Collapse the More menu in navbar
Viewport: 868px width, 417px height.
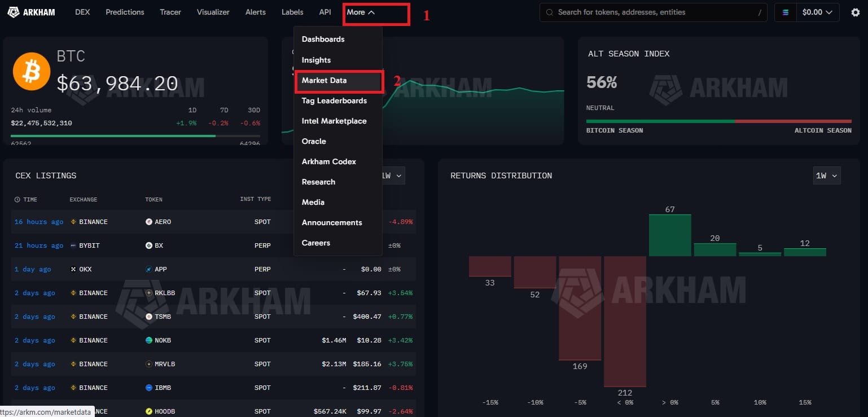361,12
